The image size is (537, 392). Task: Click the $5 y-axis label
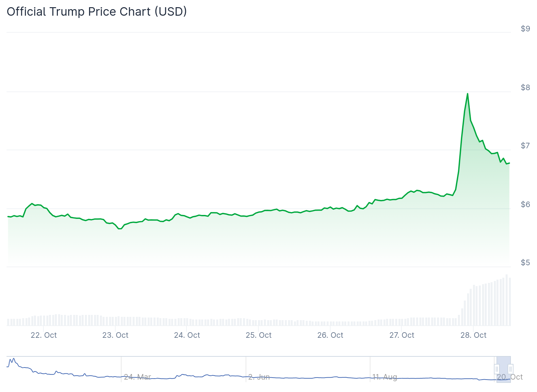(x=525, y=262)
